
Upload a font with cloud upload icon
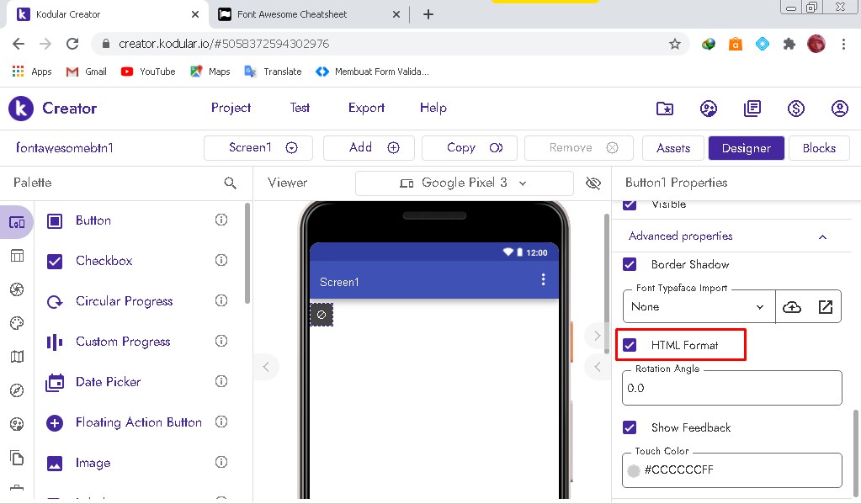[x=792, y=307]
